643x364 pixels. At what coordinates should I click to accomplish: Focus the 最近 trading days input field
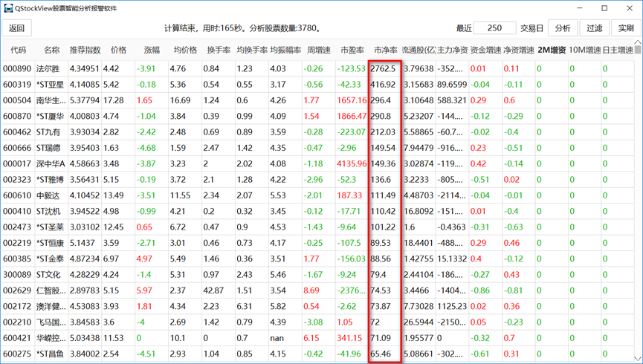494,28
